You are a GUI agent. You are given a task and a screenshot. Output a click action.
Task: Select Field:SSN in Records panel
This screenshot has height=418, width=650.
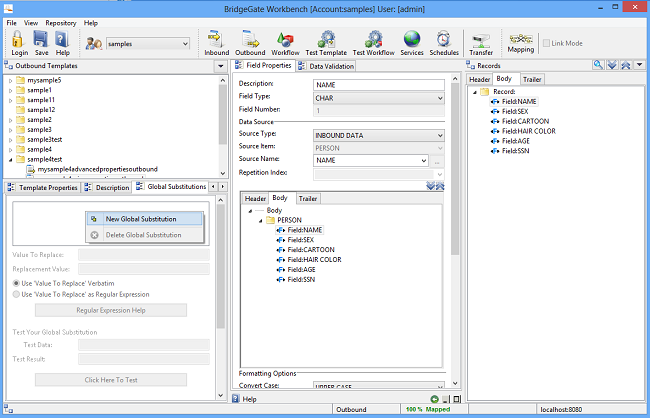[515, 151]
